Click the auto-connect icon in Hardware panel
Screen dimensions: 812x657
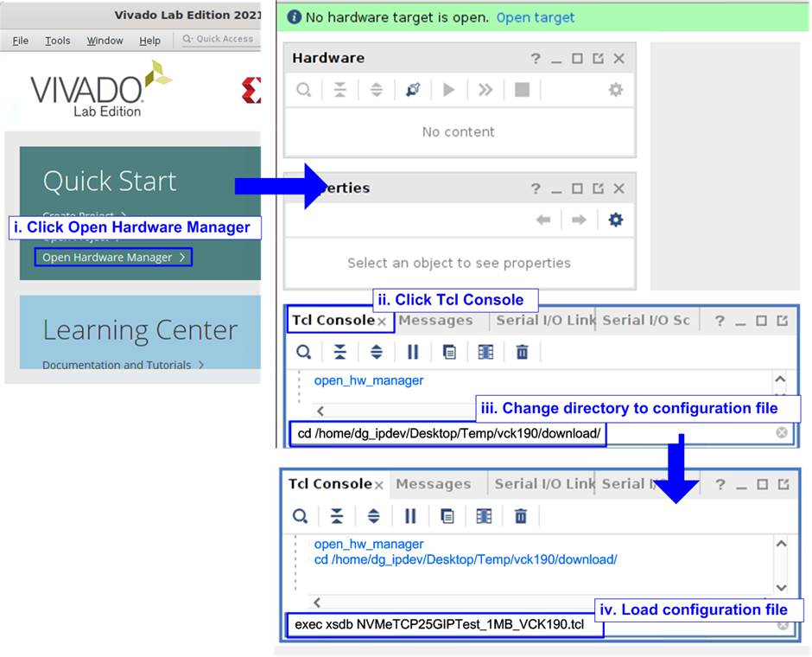[413, 90]
